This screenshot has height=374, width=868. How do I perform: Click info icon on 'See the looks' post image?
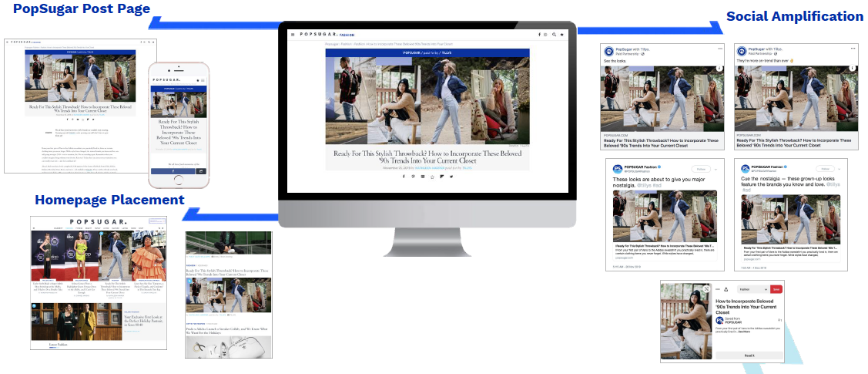pyautogui.click(x=719, y=68)
